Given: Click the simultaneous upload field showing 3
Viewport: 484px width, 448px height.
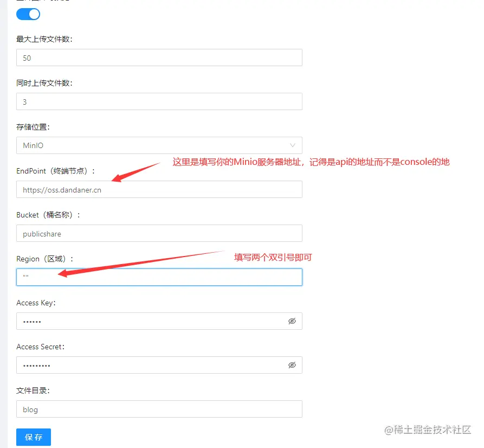Looking at the screenshot, I should pos(159,101).
